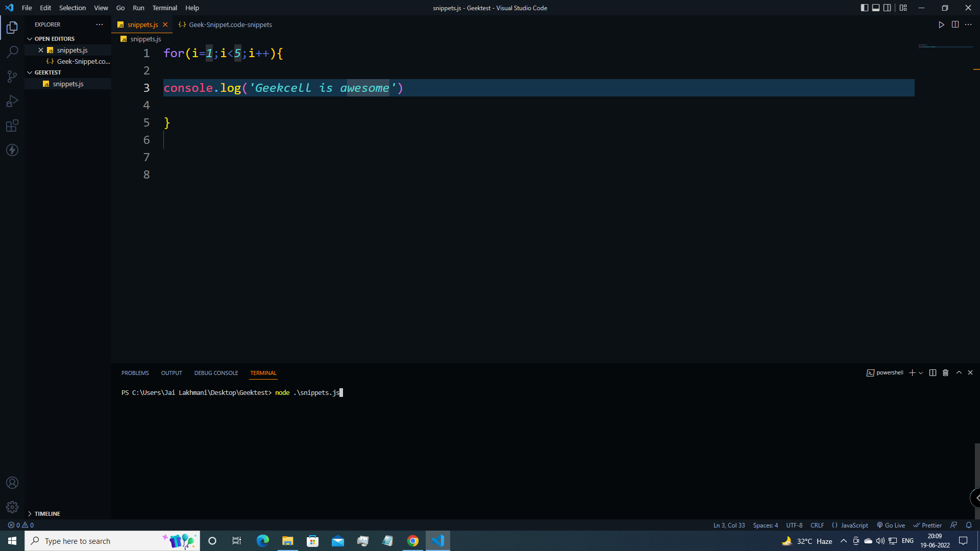Open Chrome from the Windows taskbar
Image resolution: width=980 pixels, height=551 pixels.
pos(413,541)
